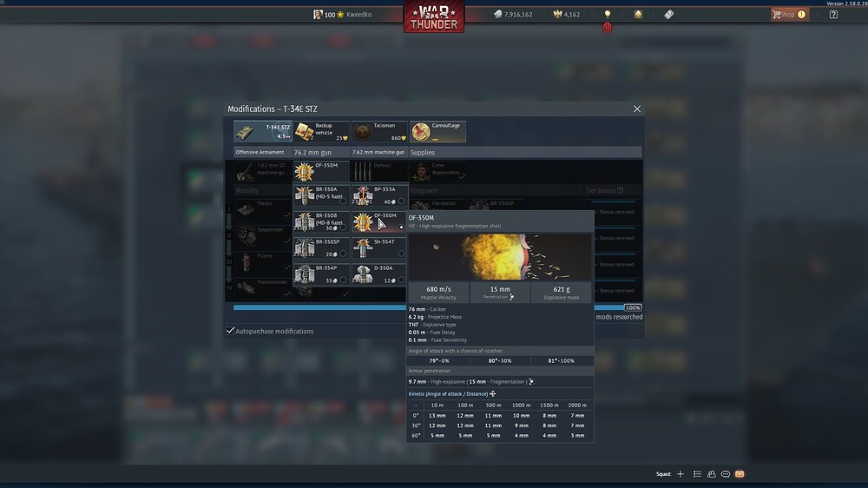
Task: Open the War Thunder logo menu
Action: pos(434,16)
